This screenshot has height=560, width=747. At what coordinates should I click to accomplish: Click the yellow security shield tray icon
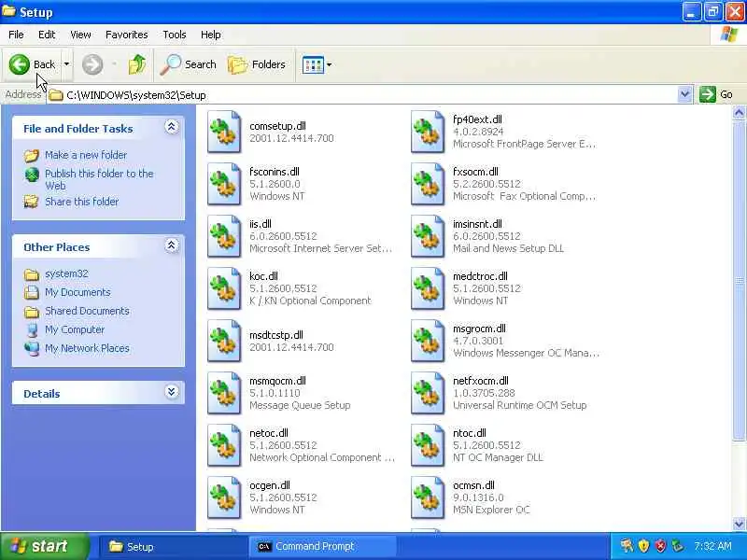(x=643, y=546)
